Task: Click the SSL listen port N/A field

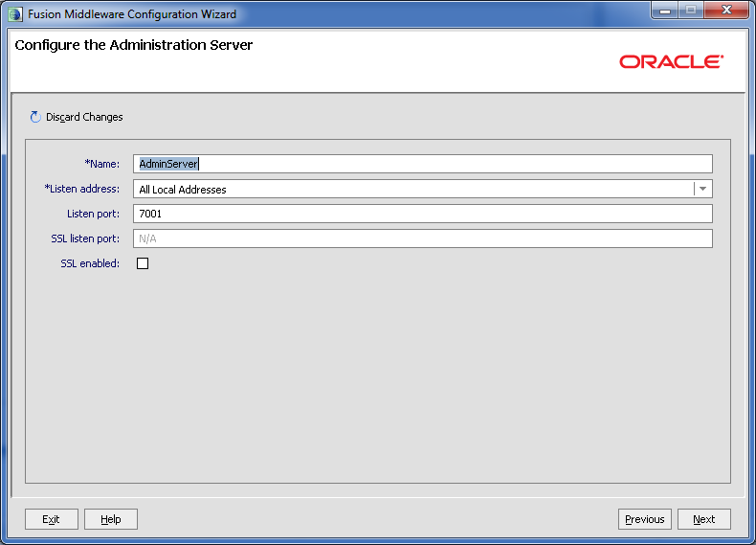Action: [423, 238]
